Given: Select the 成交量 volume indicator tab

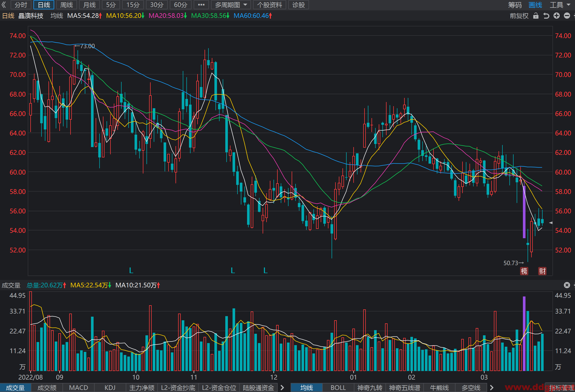Looking at the screenshot, I should click(x=15, y=388).
